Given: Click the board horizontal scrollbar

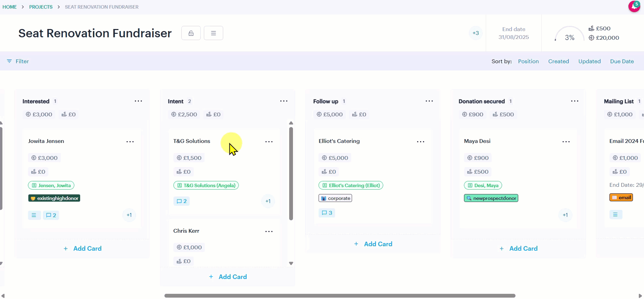Looking at the screenshot, I should coord(340,296).
